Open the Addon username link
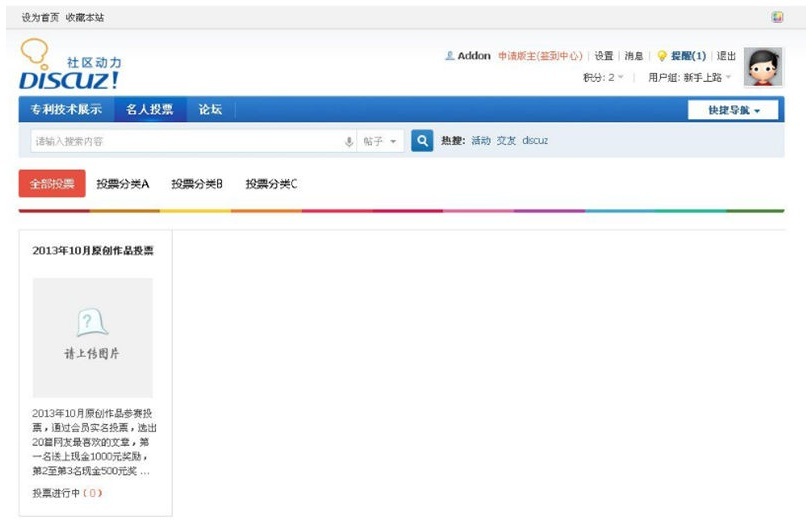 coord(474,56)
